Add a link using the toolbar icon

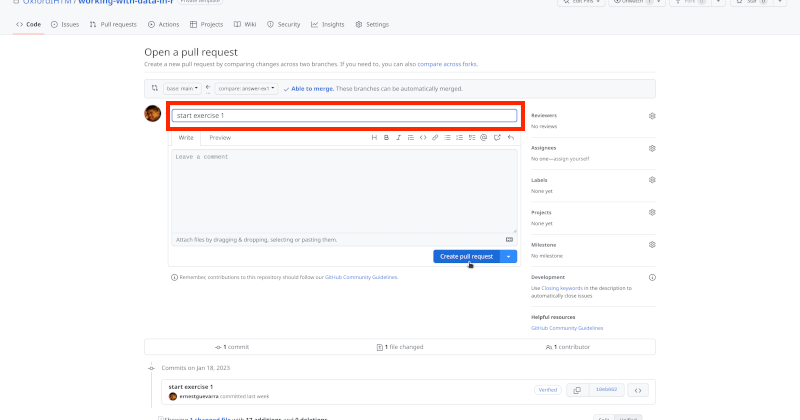point(434,137)
